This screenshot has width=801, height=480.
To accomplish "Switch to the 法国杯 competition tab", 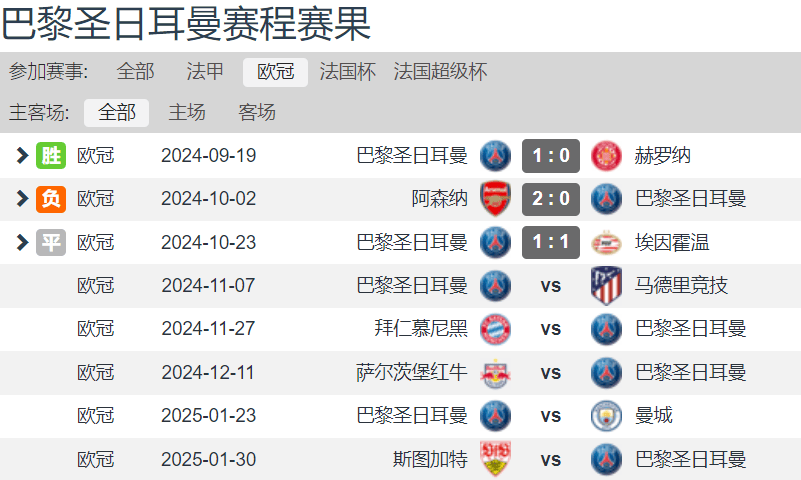I will (347, 71).
